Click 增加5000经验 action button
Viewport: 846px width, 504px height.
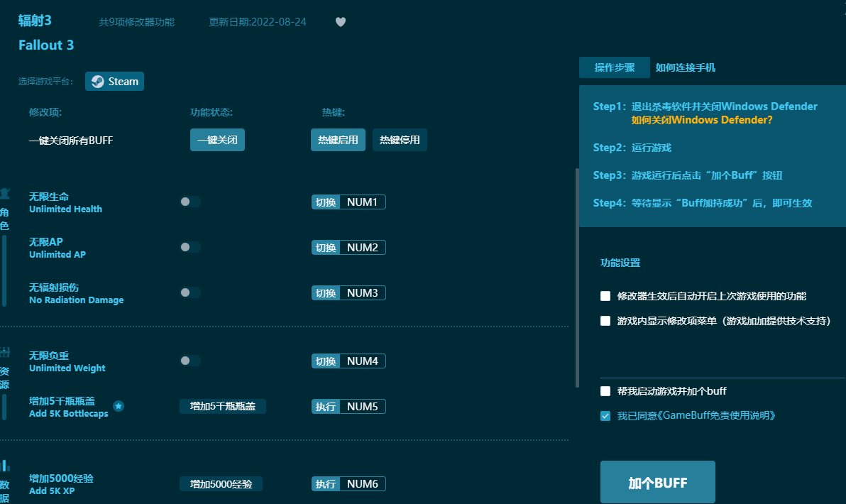(221, 484)
